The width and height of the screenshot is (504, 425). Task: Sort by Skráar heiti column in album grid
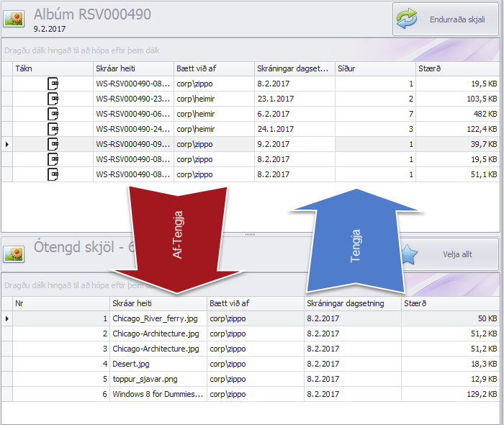pyautogui.click(x=132, y=68)
